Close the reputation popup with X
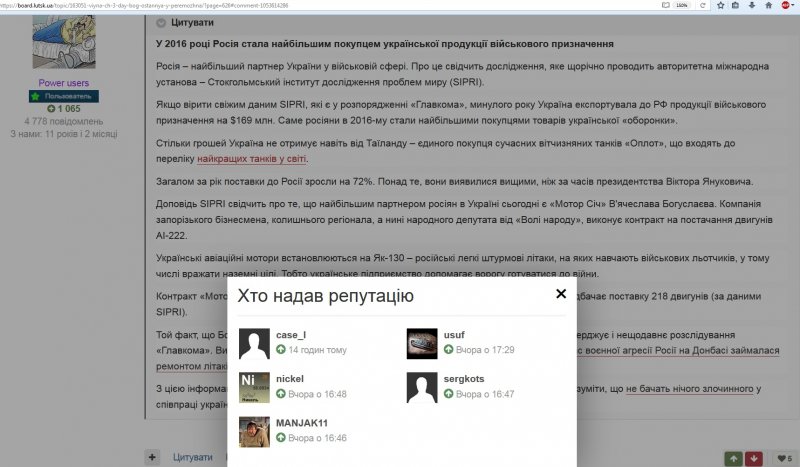 (x=561, y=294)
